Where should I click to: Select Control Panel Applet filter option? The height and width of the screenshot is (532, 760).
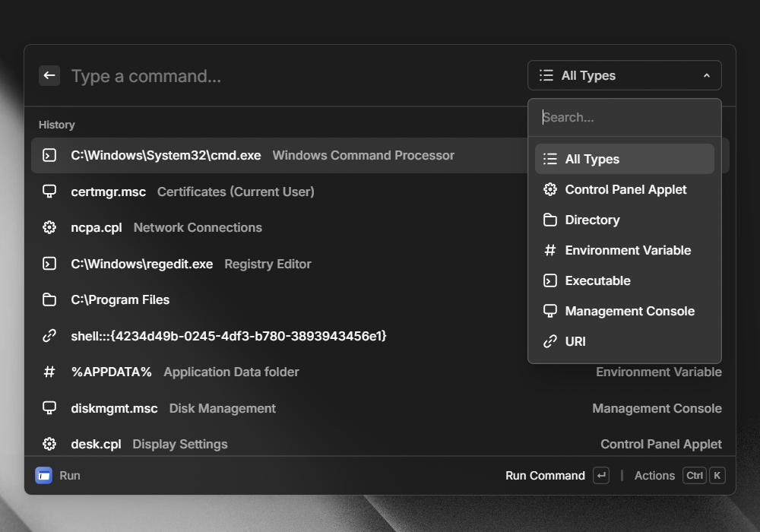point(625,189)
